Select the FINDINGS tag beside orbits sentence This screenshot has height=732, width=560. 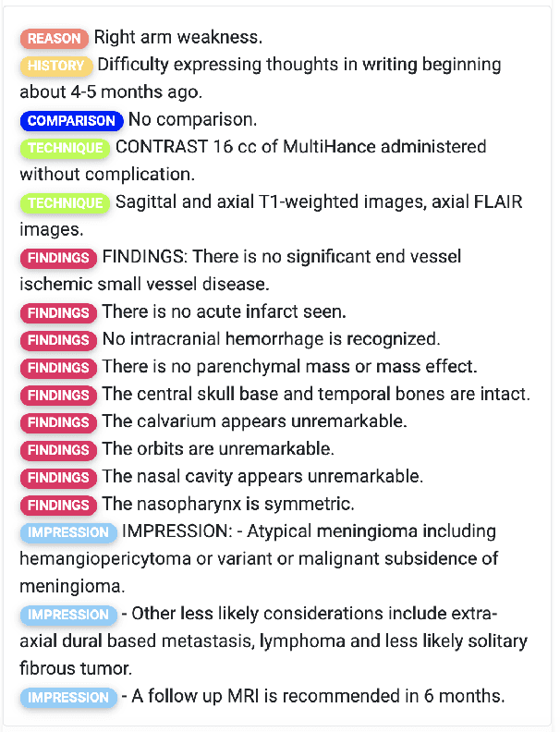[58, 450]
